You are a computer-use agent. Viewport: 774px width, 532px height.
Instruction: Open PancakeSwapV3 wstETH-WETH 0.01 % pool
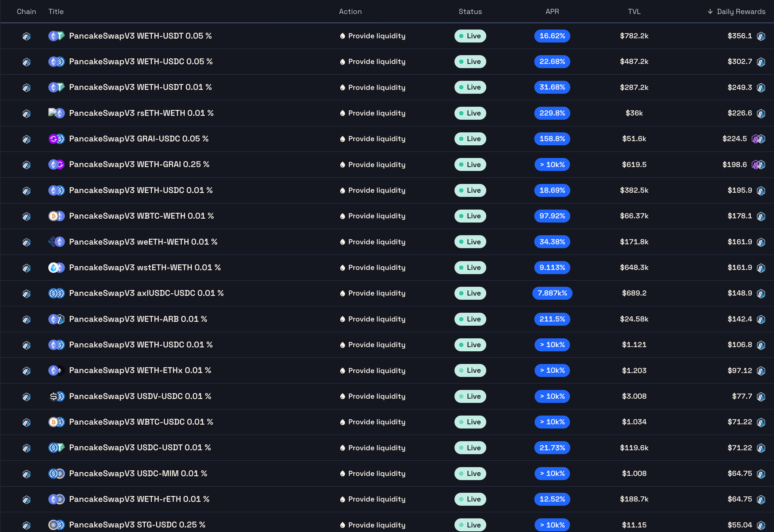145,267
